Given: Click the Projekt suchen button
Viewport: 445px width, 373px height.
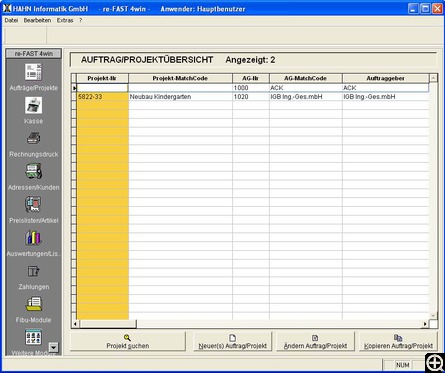Looking at the screenshot, I should (x=128, y=341).
